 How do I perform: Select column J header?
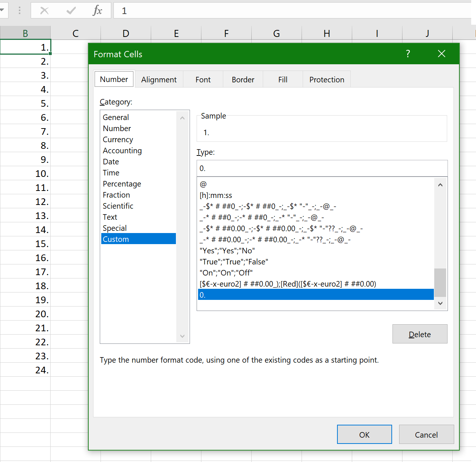pyautogui.click(x=427, y=33)
